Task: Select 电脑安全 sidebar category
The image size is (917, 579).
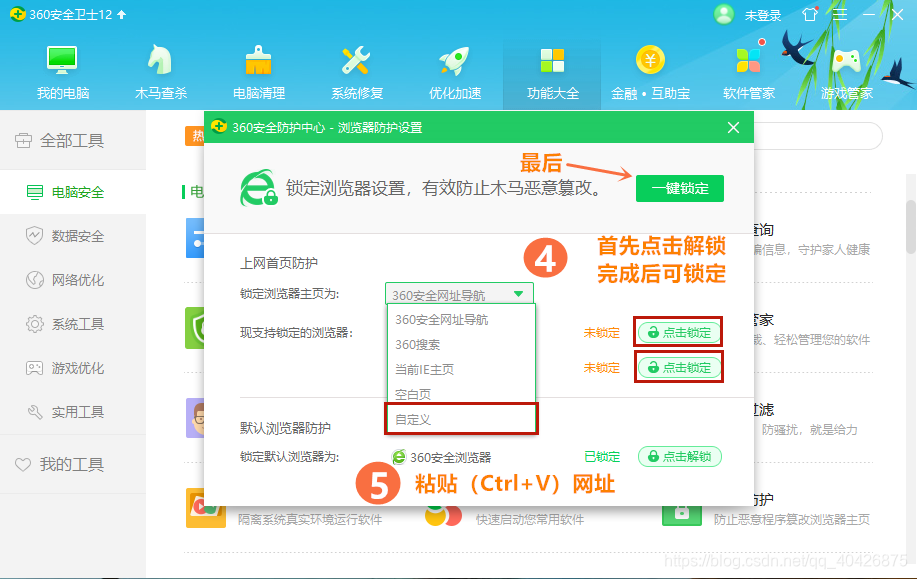Action: tap(73, 192)
